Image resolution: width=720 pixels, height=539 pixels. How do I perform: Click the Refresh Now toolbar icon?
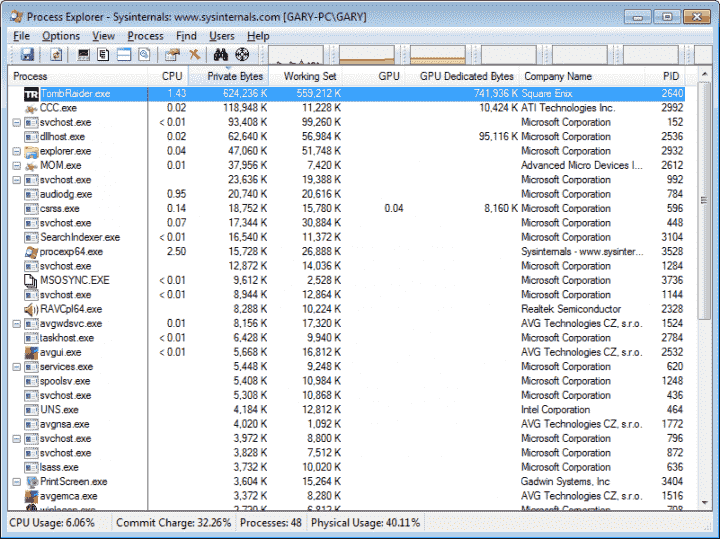coord(56,55)
